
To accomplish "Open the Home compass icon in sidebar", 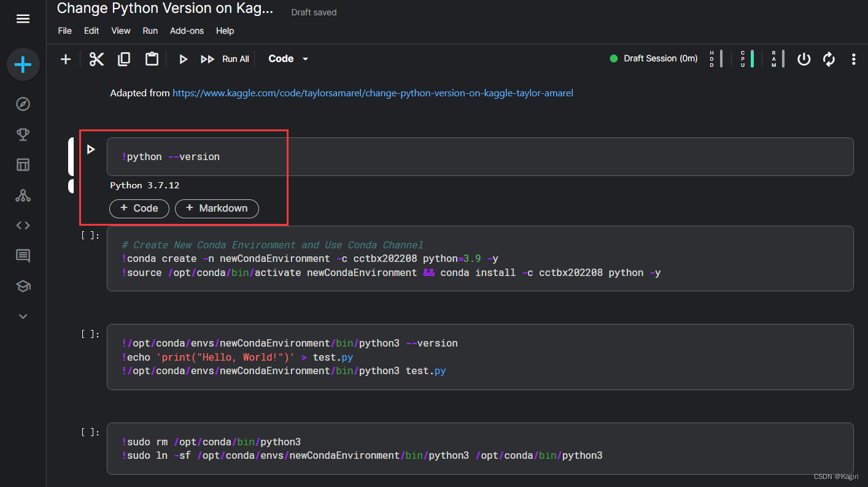I will (x=23, y=104).
